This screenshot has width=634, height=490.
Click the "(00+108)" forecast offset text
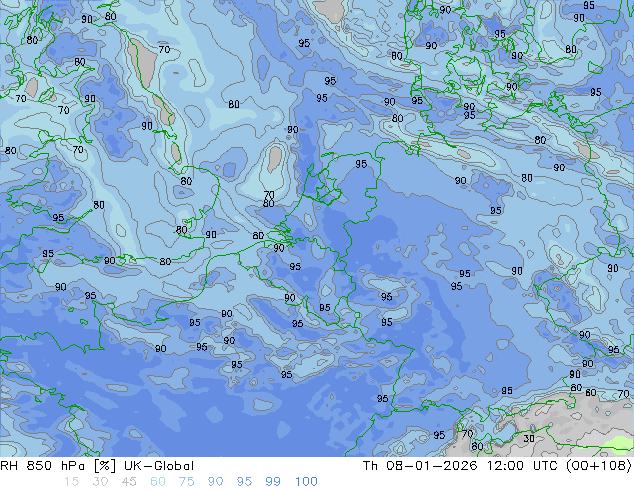coord(600,466)
